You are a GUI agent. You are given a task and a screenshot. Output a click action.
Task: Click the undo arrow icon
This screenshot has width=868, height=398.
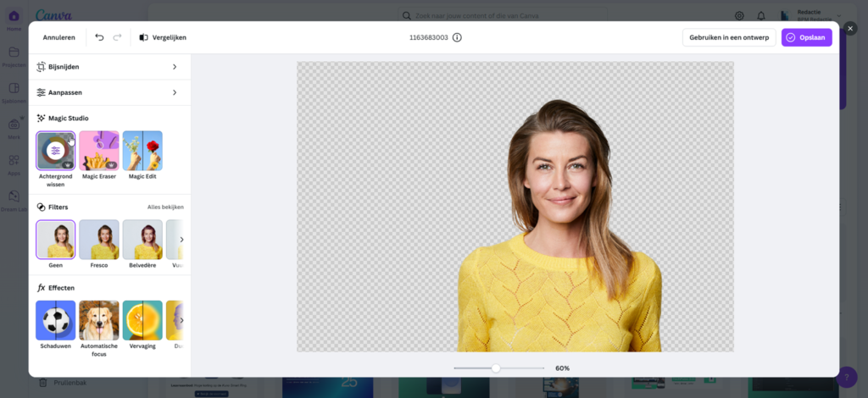[x=99, y=37]
